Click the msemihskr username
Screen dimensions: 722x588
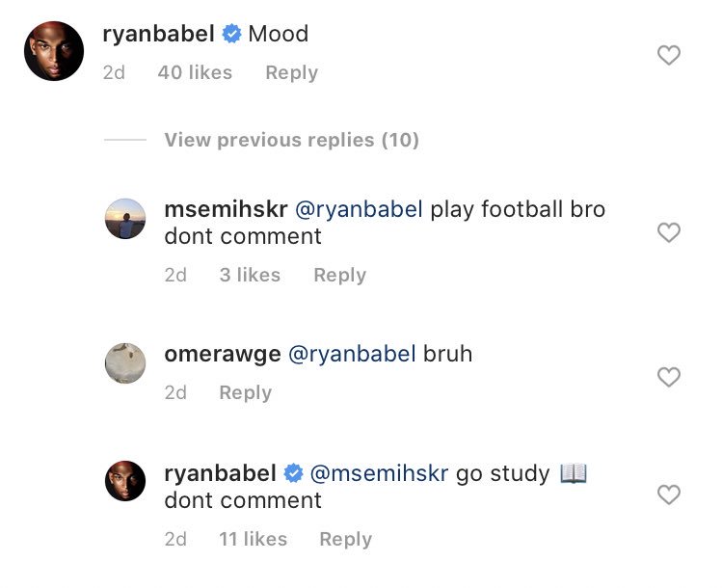[x=227, y=209]
